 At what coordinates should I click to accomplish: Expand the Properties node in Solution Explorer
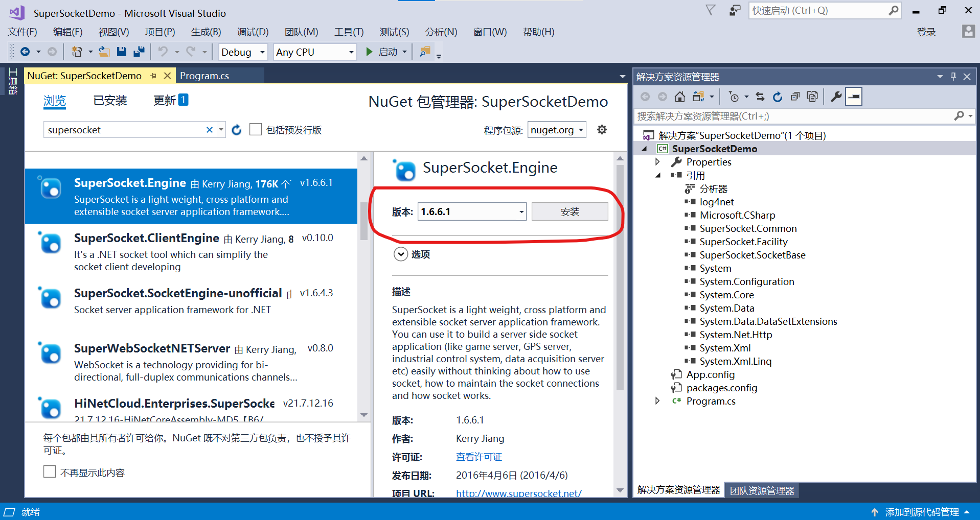tap(657, 162)
